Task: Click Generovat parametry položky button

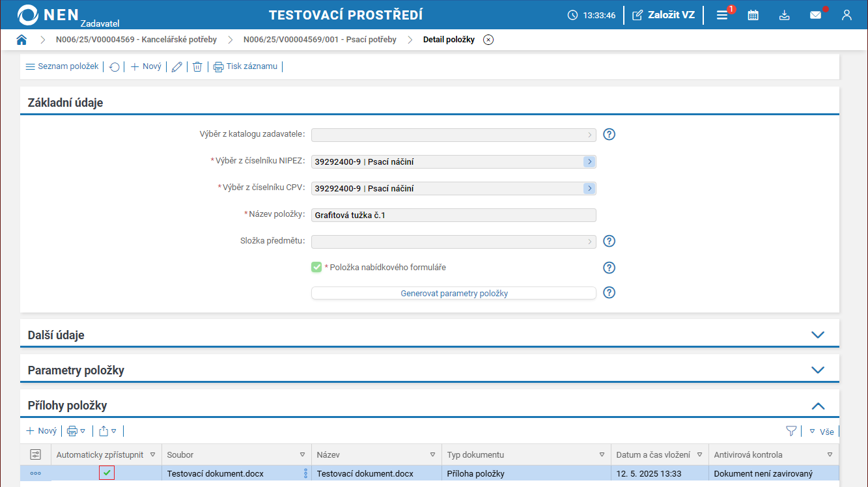Action: [454, 293]
